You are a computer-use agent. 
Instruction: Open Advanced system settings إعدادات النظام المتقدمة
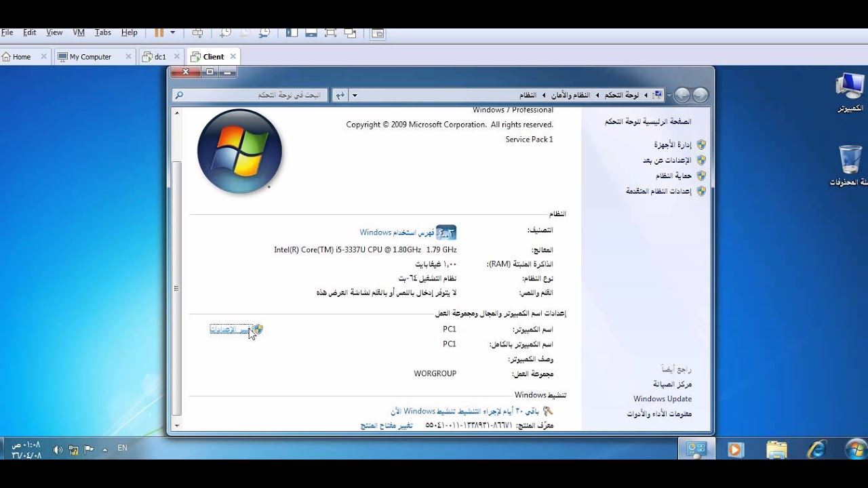[x=658, y=191]
